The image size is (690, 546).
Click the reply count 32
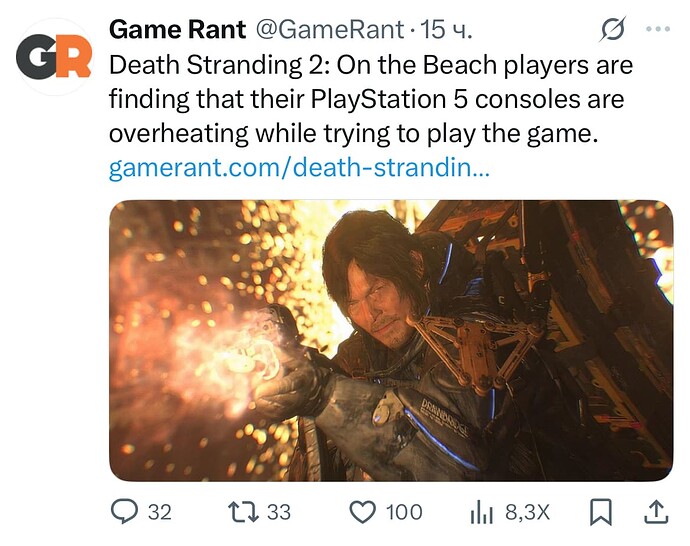tap(159, 512)
